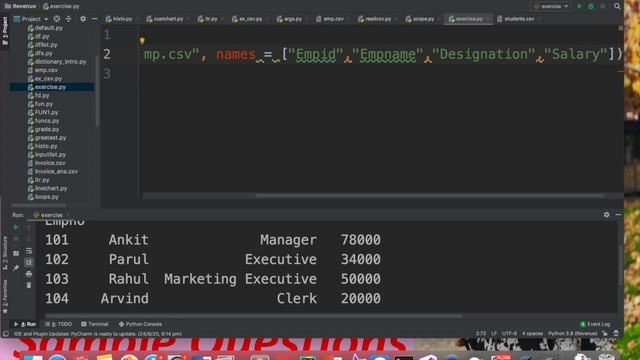The height and width of the screenshot is (360, 640).
Task: Toggle soft-wrap icon in Run panel
Action: 29,251
